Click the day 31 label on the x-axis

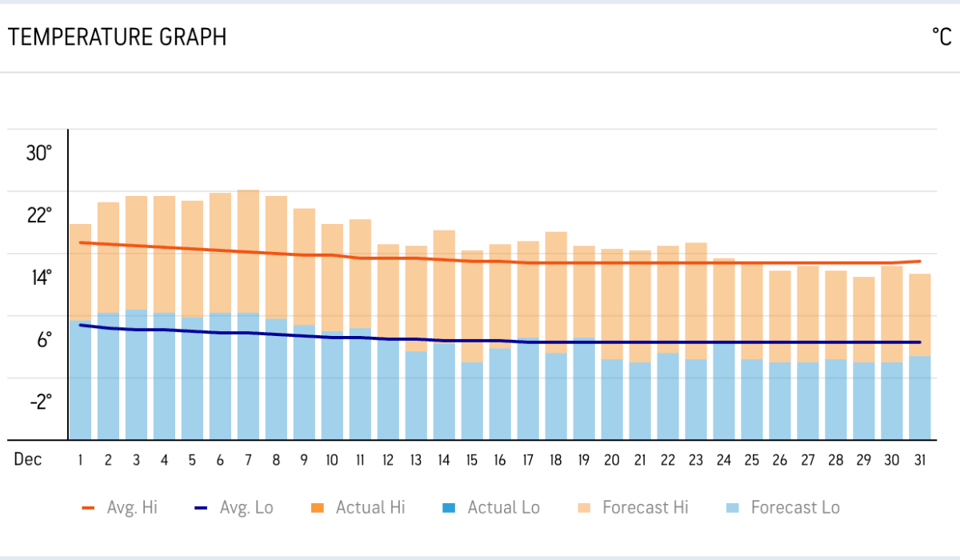point(919,460)
